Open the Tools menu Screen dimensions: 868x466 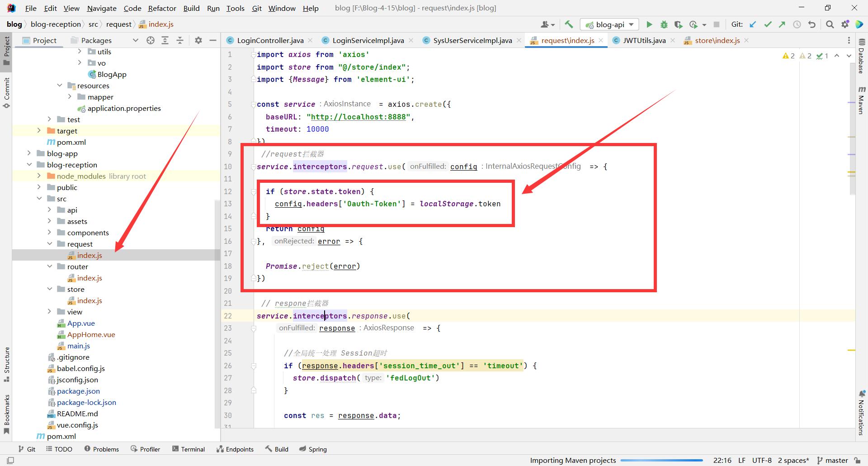(x=235, y=8)
